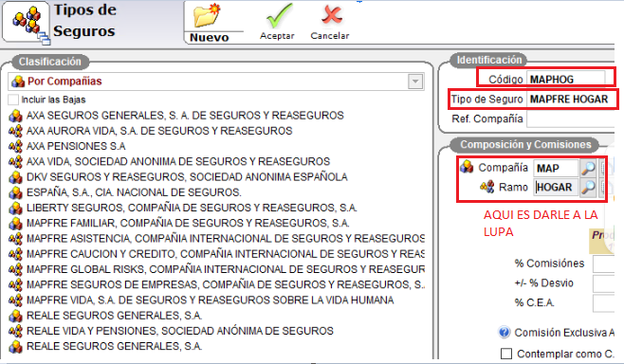624x364 pixels.
Task: Select AXA VIDA, SOCIEDAD ANONIMA row text
Action: click(x=178, y=161)
